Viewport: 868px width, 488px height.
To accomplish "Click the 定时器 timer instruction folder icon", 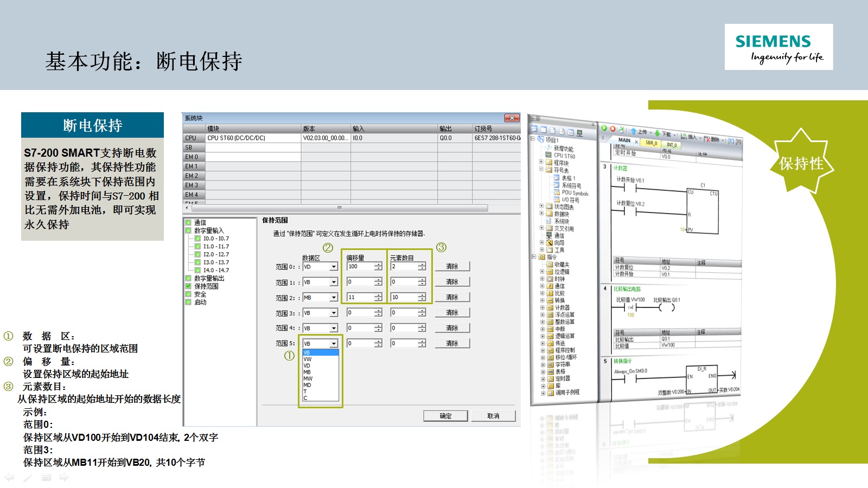I will [x=550, y=378].
